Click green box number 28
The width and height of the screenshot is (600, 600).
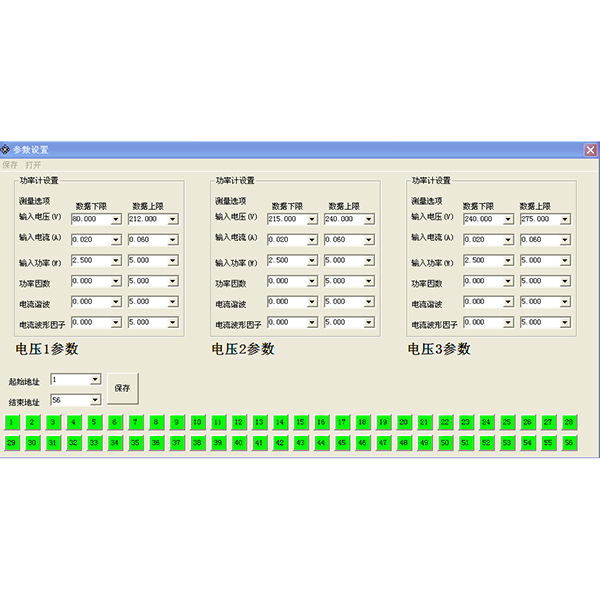(569, 423)
